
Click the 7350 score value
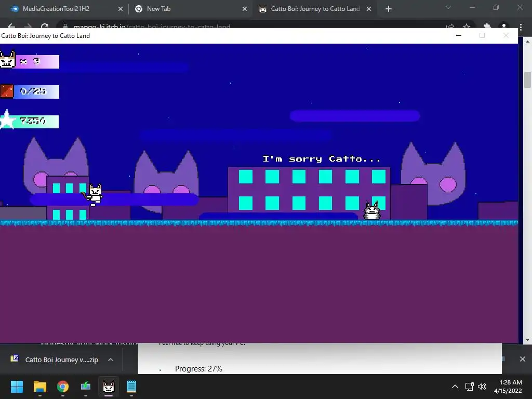click(33, 121)
